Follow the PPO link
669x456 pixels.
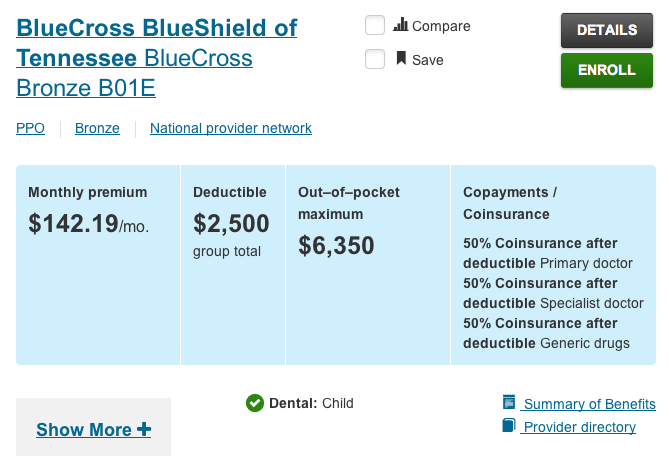pos(30,128)
